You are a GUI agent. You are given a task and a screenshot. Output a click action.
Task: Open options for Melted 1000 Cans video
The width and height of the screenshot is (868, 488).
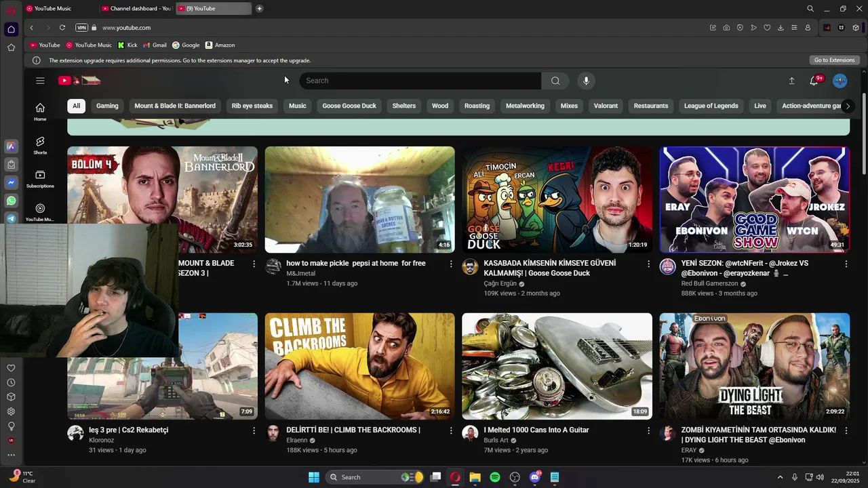[648, 430]
